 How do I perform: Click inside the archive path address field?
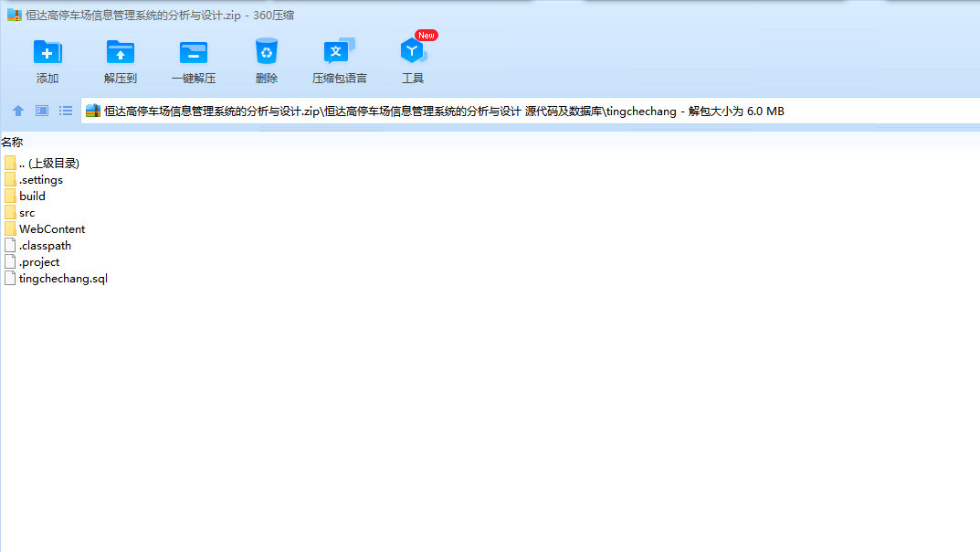pyautogui.click(x=530, y=111)
